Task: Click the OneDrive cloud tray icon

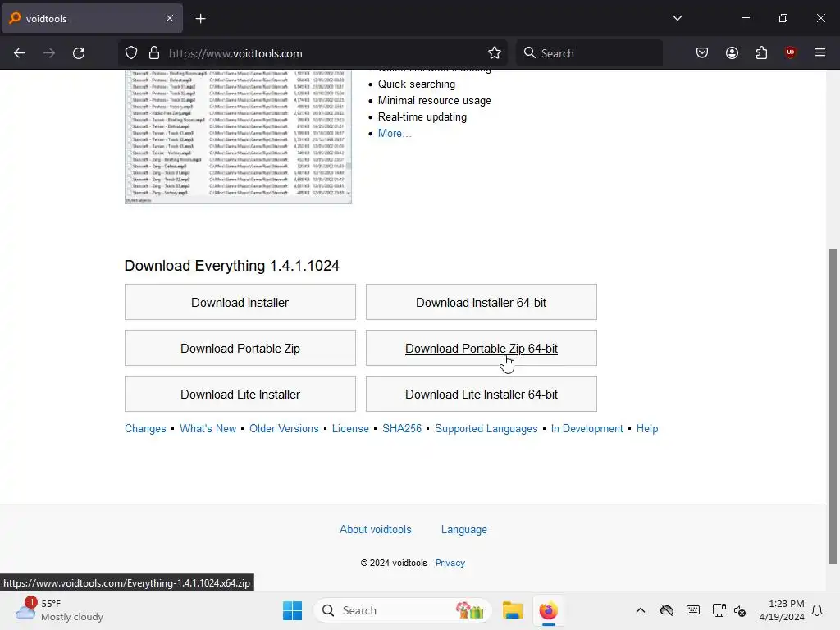Action: [666, 610]
